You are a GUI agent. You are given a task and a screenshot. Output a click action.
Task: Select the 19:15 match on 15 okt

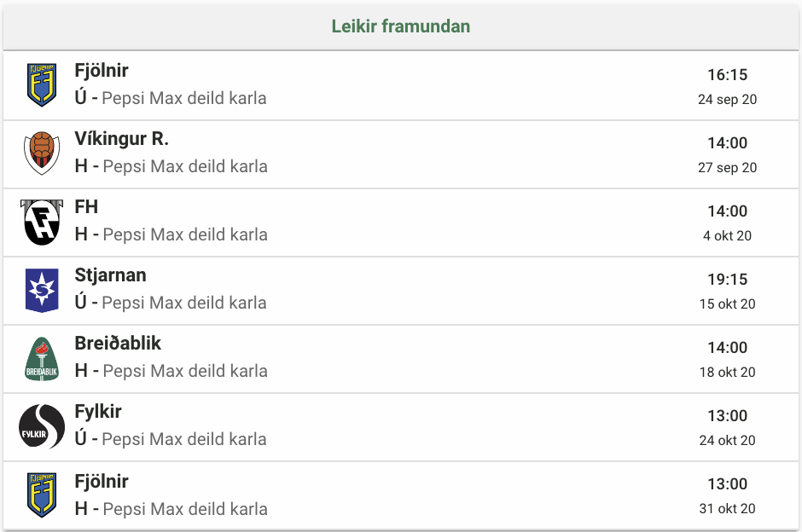tap(727, 280)
